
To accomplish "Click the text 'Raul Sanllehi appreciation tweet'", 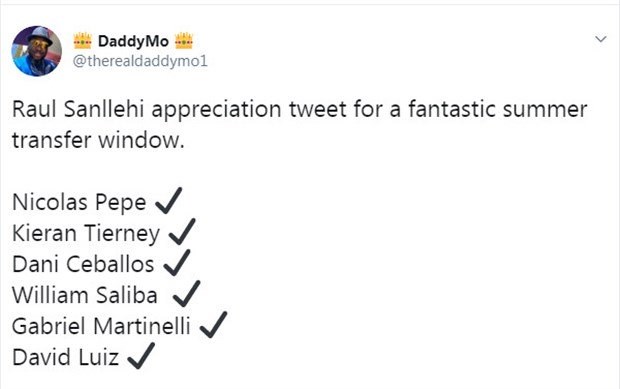I will (x=180, y=110).
